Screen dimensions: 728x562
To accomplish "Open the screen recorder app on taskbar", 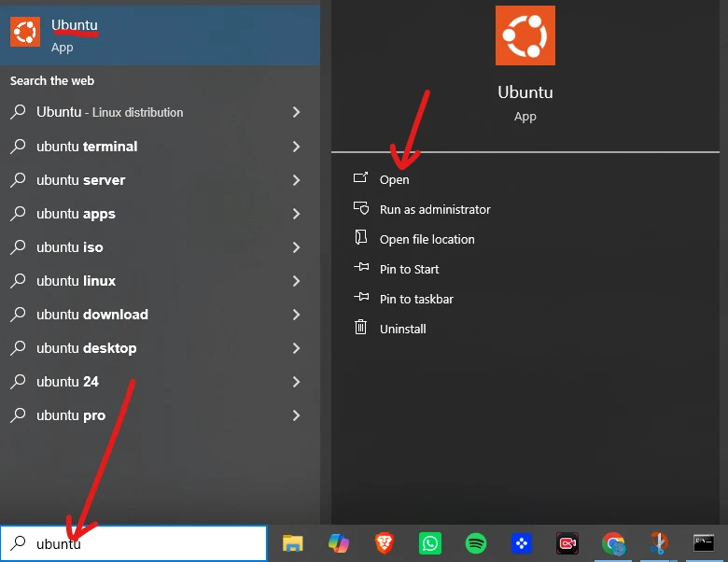I will (x=567, y=543).
